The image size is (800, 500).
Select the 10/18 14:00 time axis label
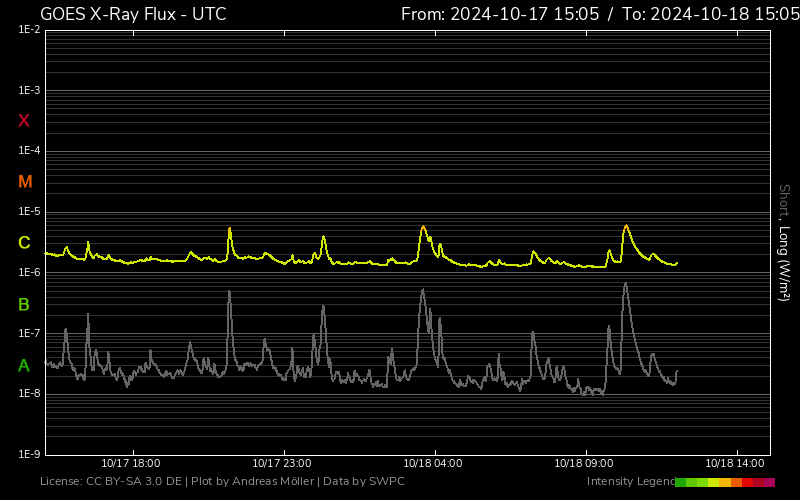pyautogui.click(x=735, y=463)
